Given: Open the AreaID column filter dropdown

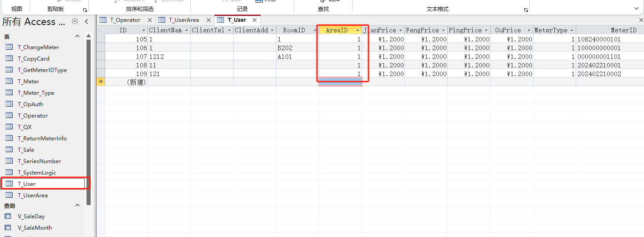Looking at the screenshot, I should coord(358,31).
